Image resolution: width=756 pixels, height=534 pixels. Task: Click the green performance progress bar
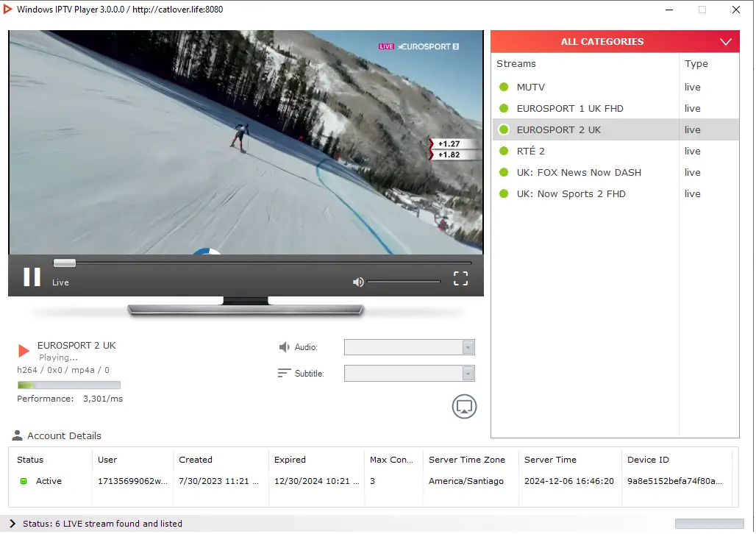(x=68, y=385)
